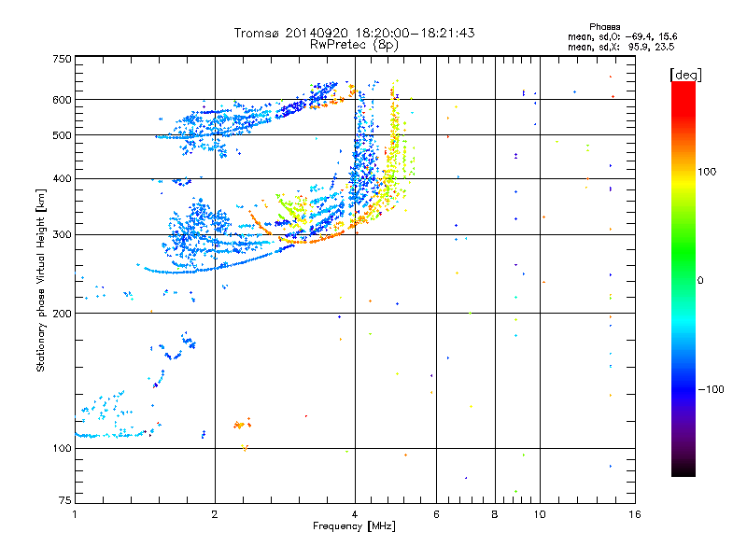Click the x-axis tick label '1'
The height and width of the screenshot is (560, 747).
tap(75, 514)
